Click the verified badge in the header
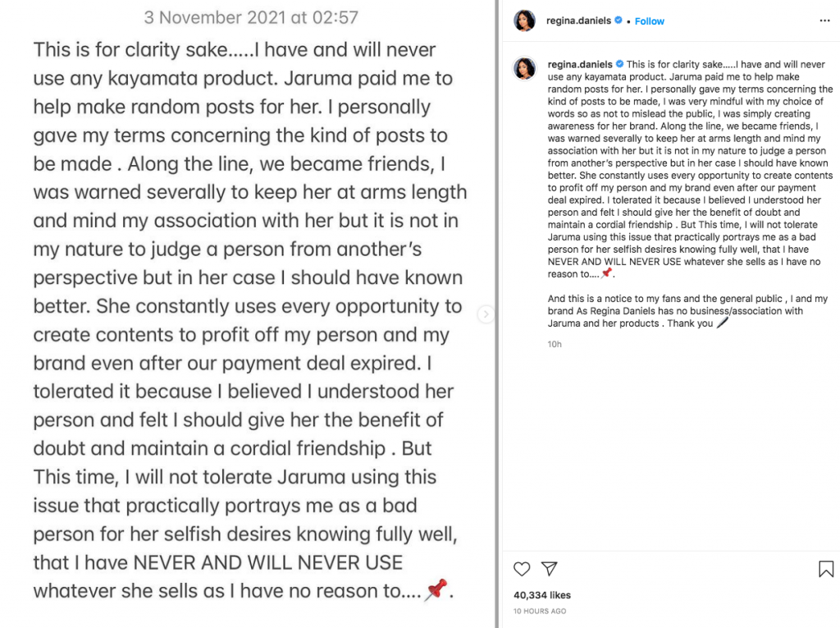 (619, 20)
